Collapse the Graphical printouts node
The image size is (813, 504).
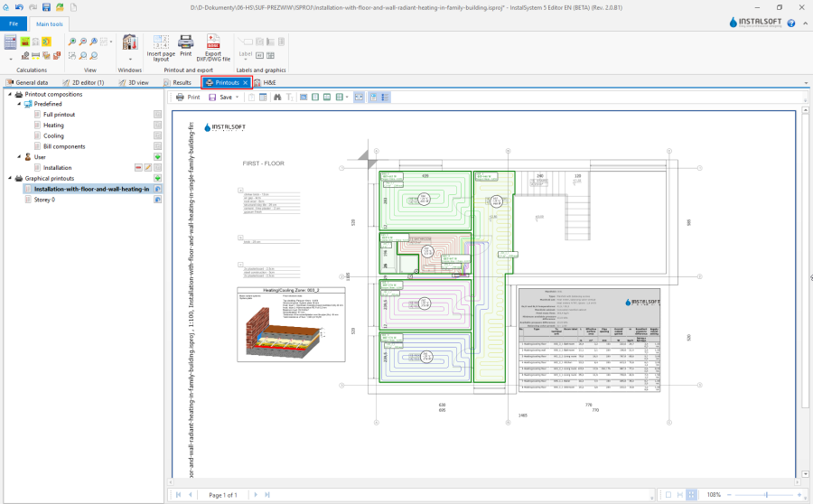(x=9, y=178)
